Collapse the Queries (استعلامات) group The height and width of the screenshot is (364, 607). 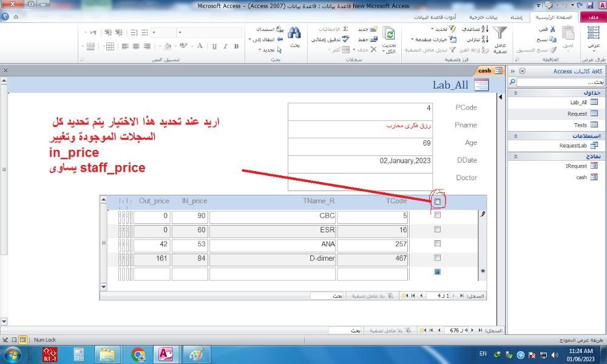pos(515,136)
